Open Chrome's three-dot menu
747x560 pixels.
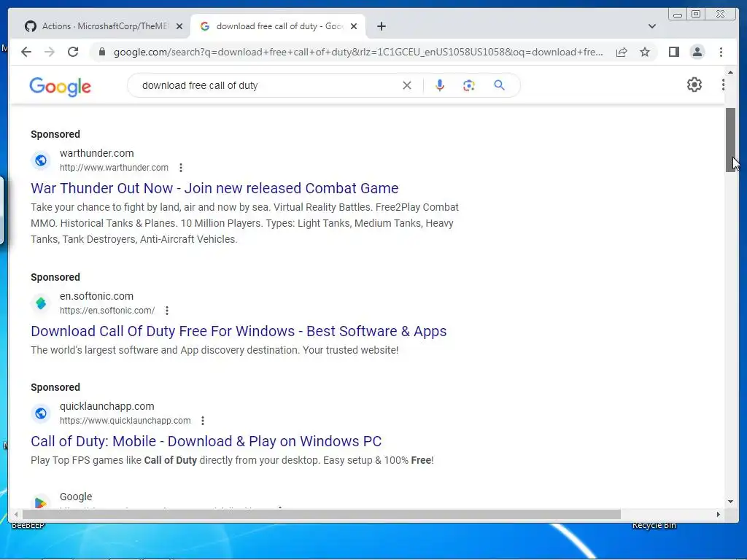pos(721,52)
